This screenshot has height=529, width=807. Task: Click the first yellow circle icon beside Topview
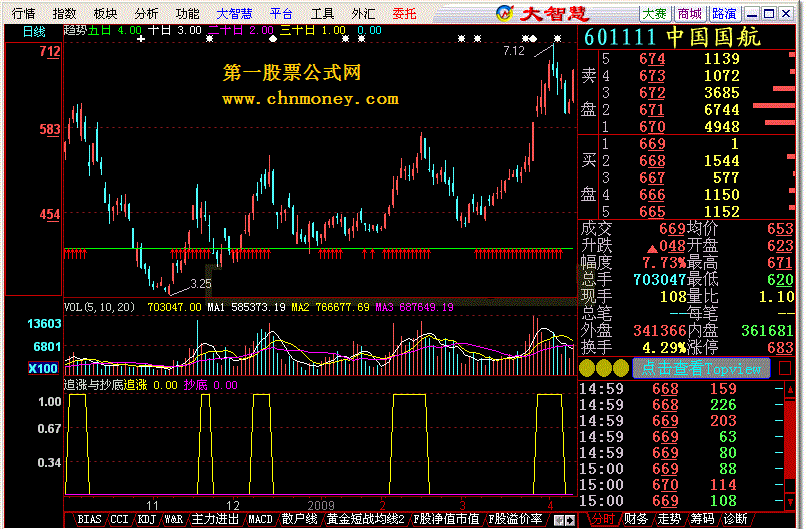pyautogui.click(x=587, y=368)
